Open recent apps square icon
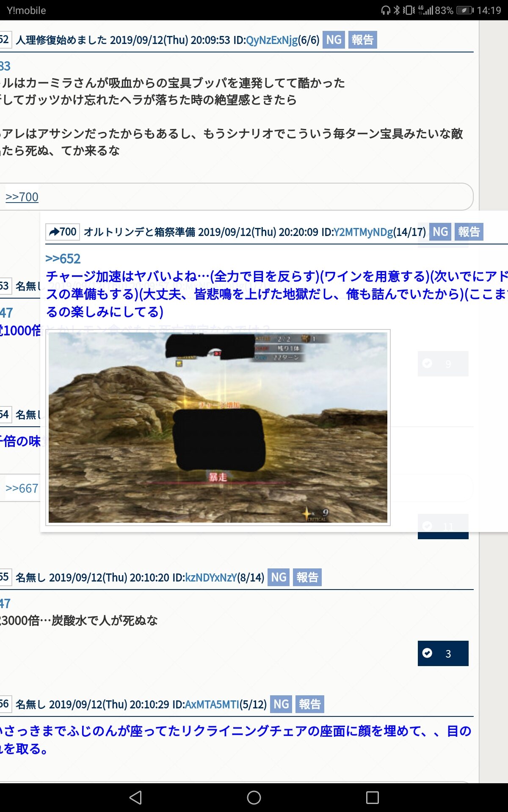The height and width of the screenshot is (812, 508). click(372, 798)
